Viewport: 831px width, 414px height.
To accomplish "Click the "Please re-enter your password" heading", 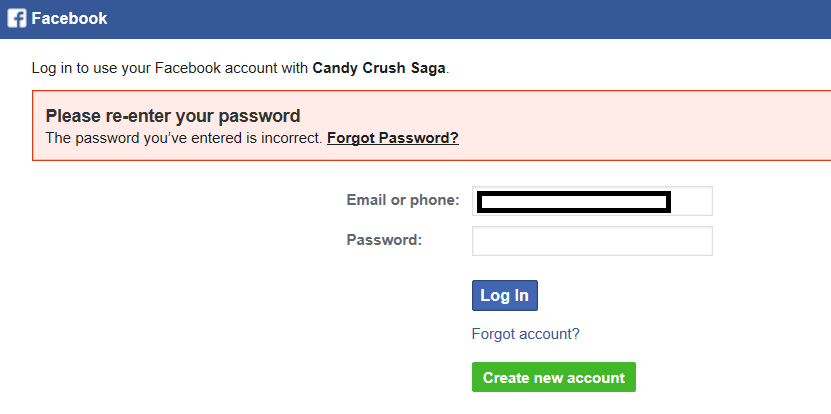I will (173, 116).
